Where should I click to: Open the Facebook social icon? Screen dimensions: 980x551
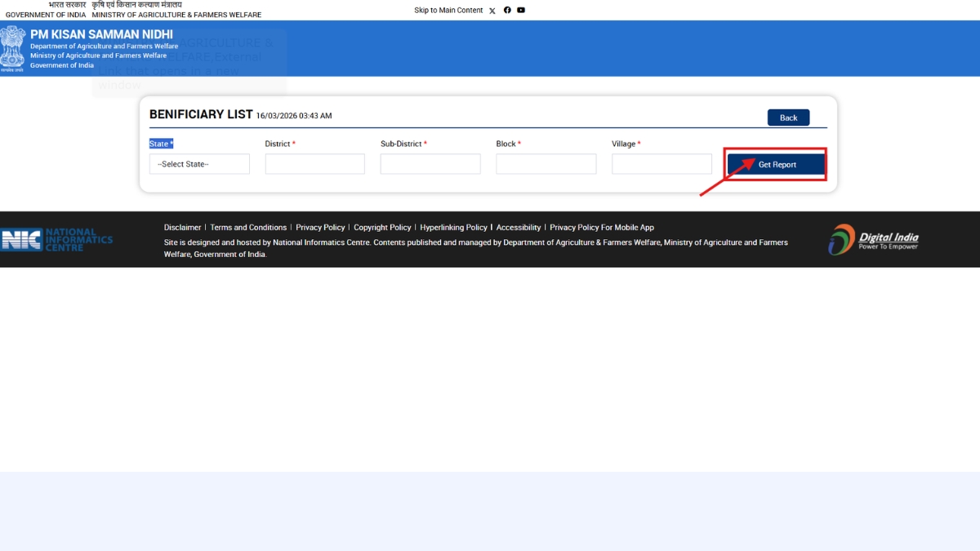coord(507,11)
